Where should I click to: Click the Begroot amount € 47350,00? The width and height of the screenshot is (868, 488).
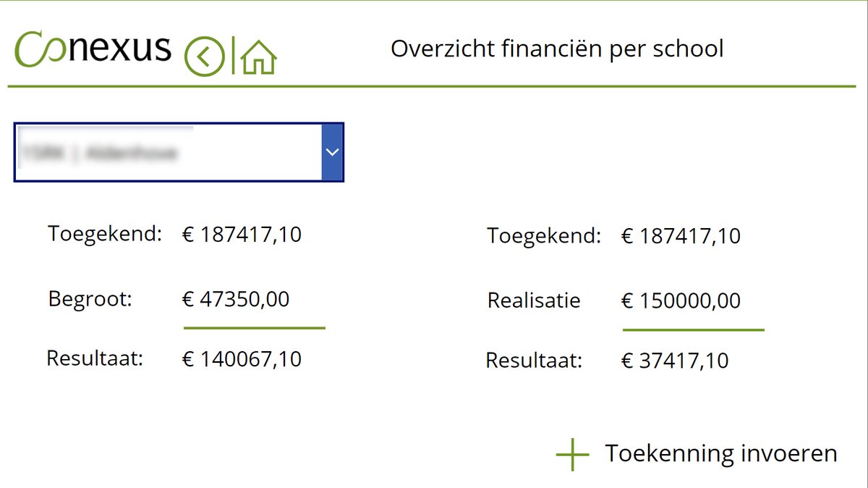[x=236, y=299]
